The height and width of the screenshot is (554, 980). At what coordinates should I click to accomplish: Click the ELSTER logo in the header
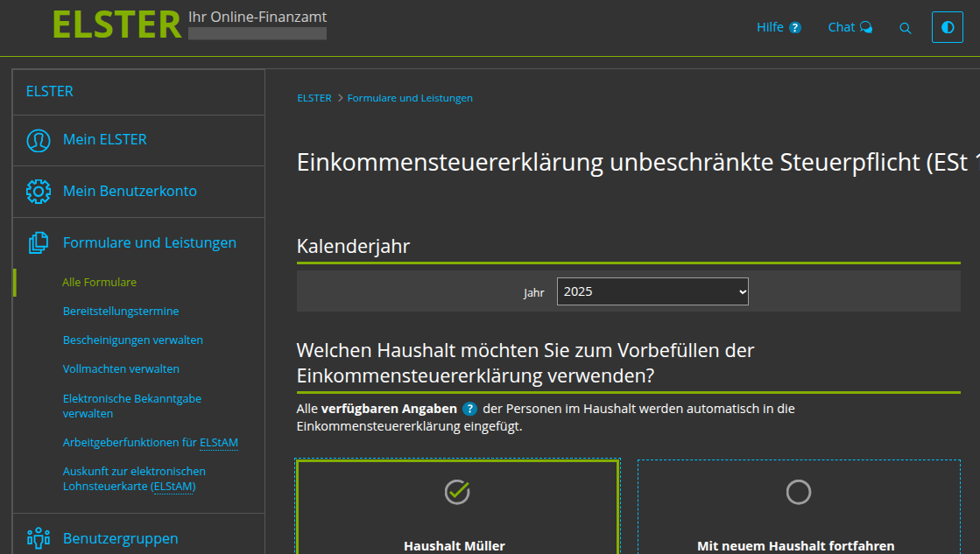(116, 25)
